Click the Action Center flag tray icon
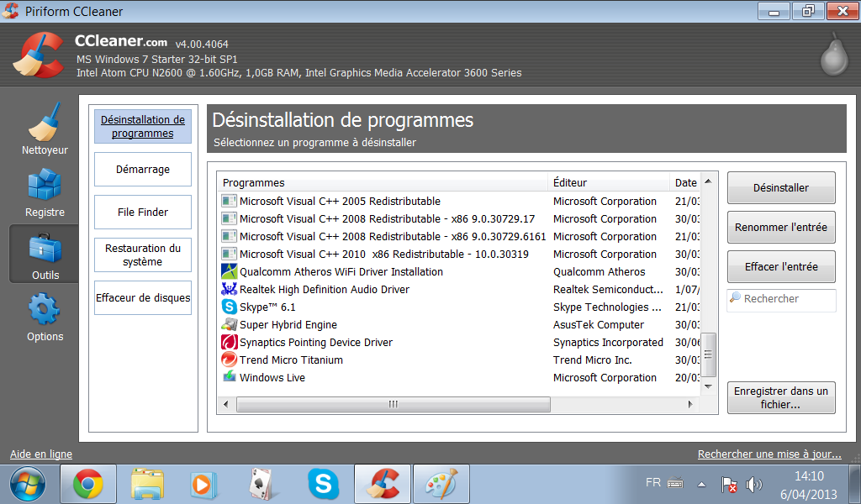 tap(729, 485)
